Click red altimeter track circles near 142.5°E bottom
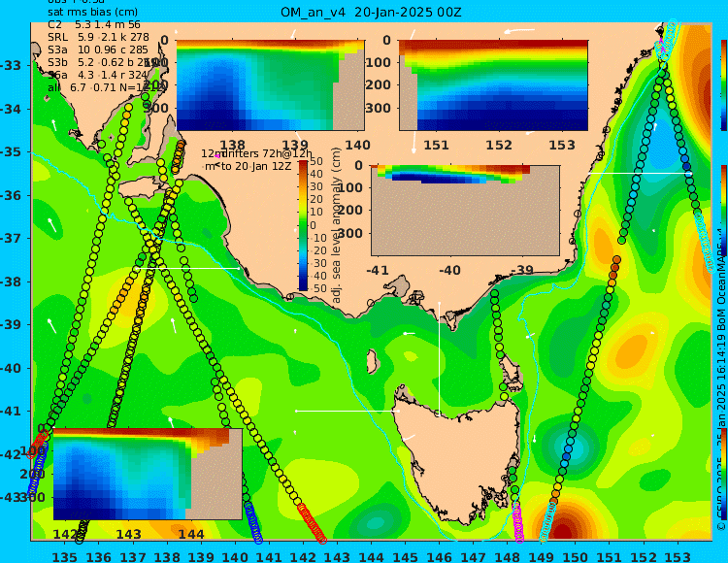Screen dimensions: 728x563 (312, 523)
